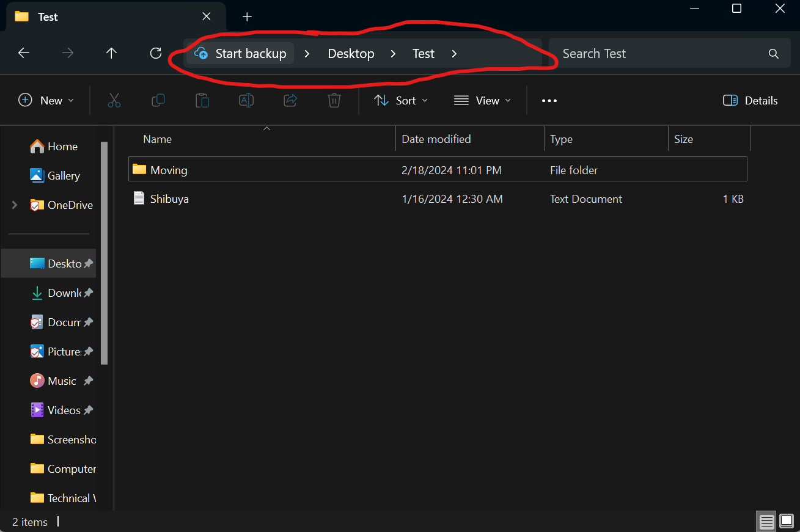
Task: Click the 1 KB size cell
Action: tap(733, 199)
